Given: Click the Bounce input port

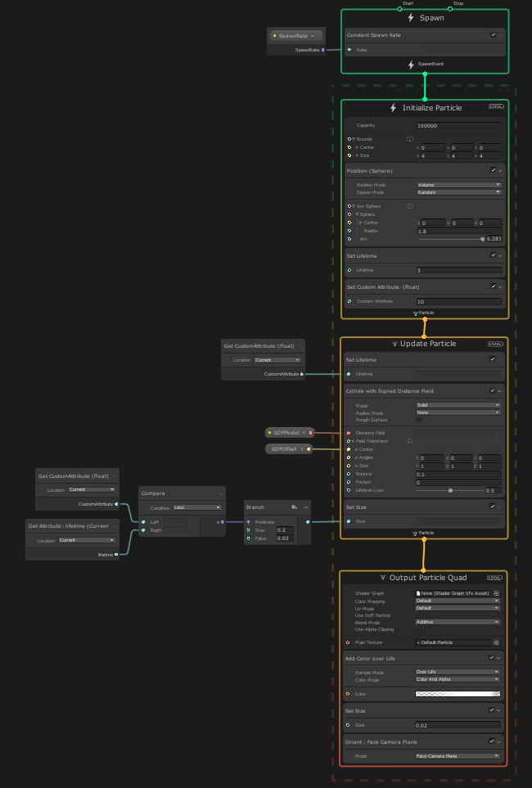Looking at the screenshot, I should click(x=349, y=474).
